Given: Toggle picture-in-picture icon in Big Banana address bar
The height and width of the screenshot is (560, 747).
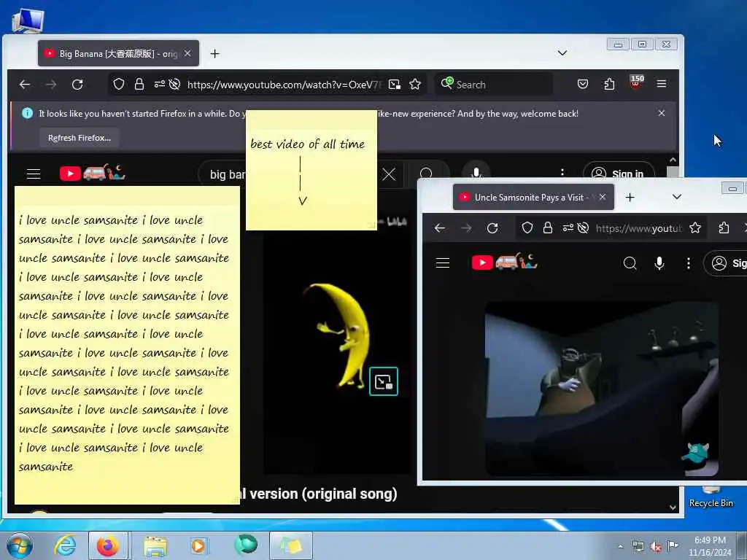Looking at the screenshot, I should [395, 85].
